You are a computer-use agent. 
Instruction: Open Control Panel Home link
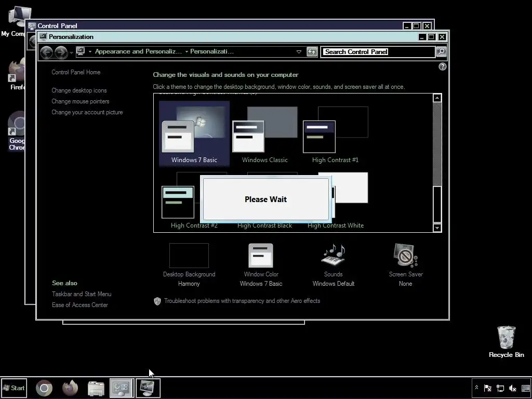[76, 72]
